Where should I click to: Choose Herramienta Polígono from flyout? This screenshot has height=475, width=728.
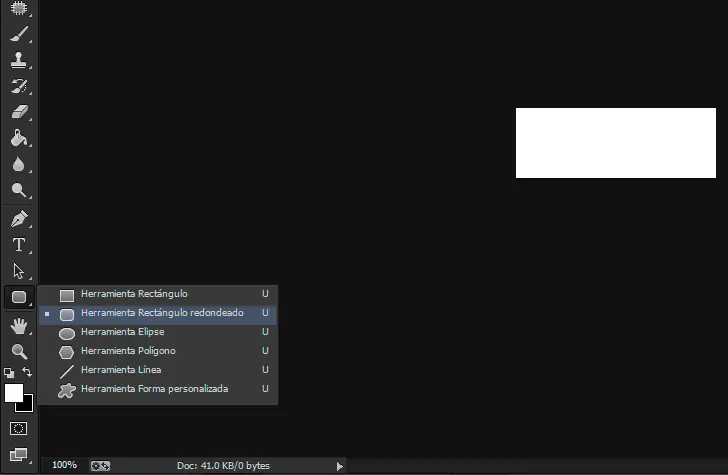[158, 351]
